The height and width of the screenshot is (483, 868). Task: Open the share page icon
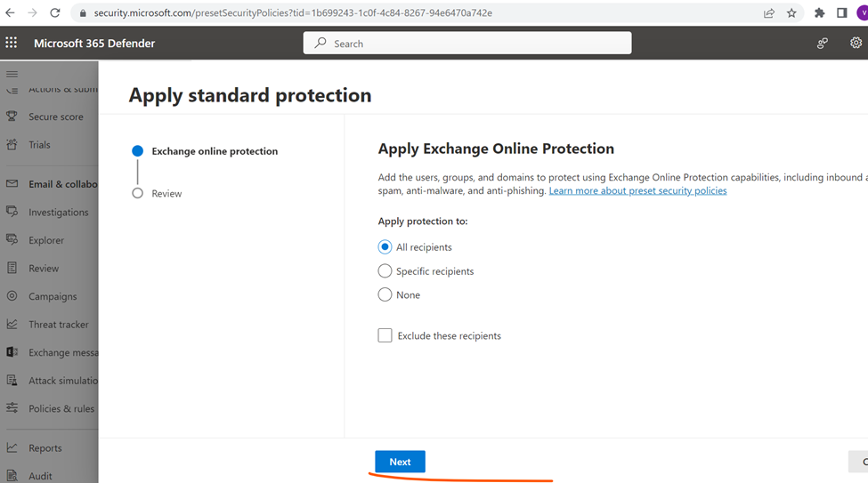point(769,12)
